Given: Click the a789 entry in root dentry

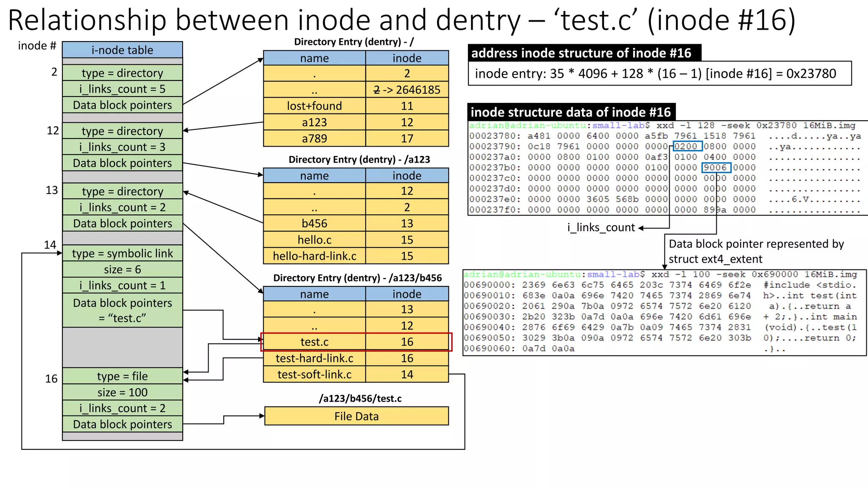Looking at the screenshot, I should tap(314, 139).
